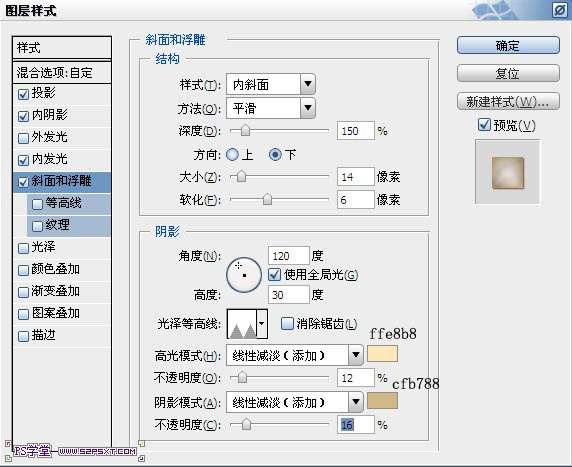Enable the 颜色叠加 checkbox

click(23, 270)
